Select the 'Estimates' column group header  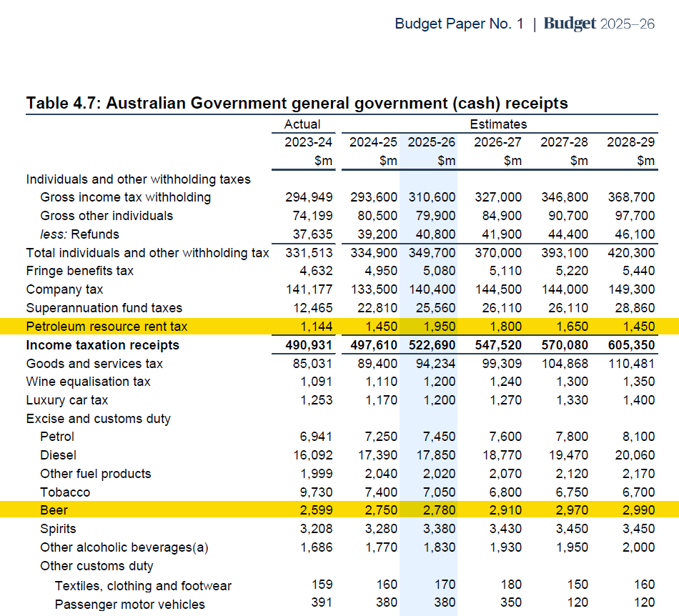[x=498, y=124]
